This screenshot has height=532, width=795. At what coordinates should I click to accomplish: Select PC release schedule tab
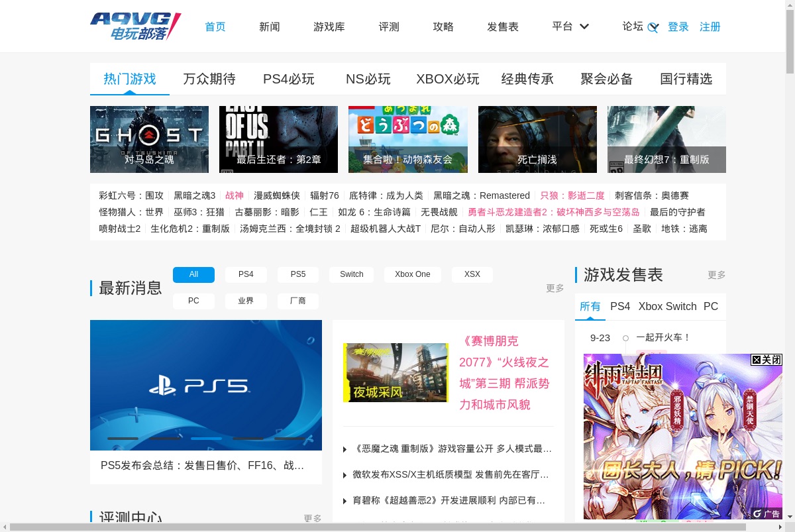[x=711, y=306]
